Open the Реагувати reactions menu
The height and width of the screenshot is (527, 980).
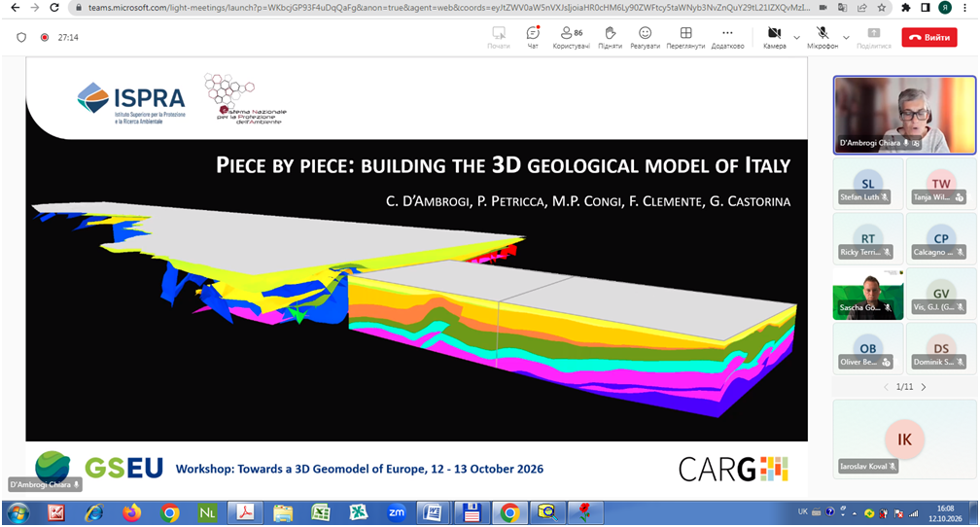click(645, 38)
